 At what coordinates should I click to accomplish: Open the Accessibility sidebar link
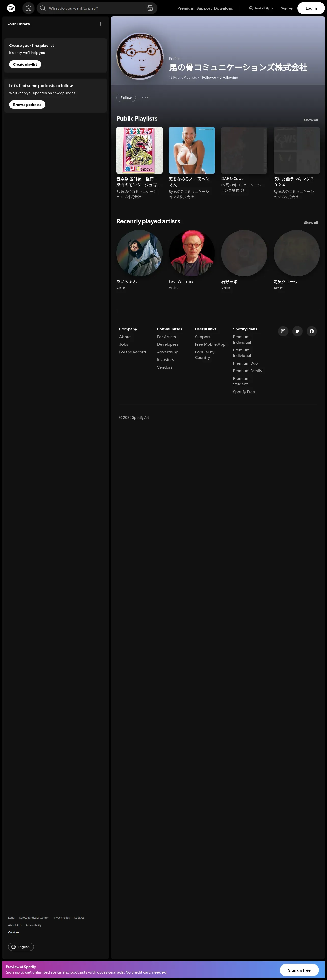point(34,925)
